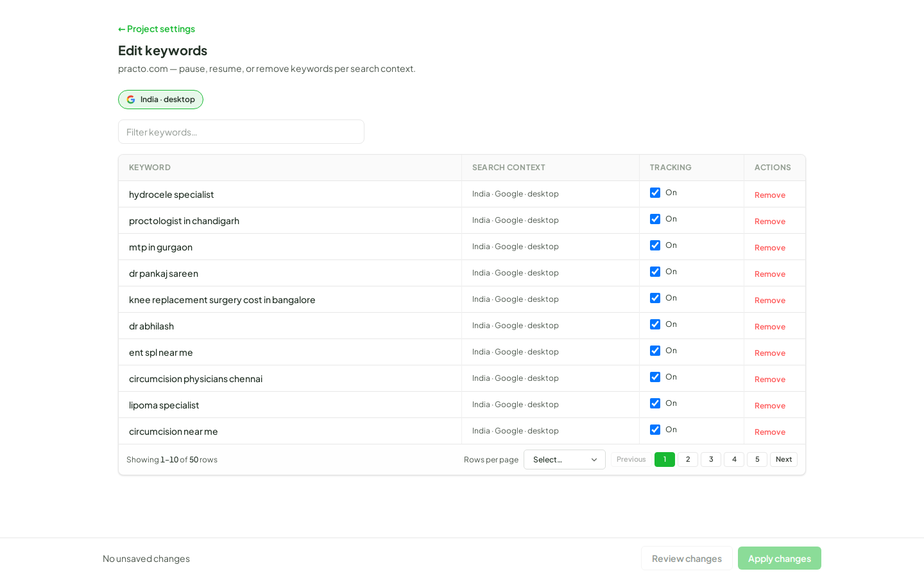Click keyword text 'ent spl near me'
924x578 pixels.
click(161, 353)
